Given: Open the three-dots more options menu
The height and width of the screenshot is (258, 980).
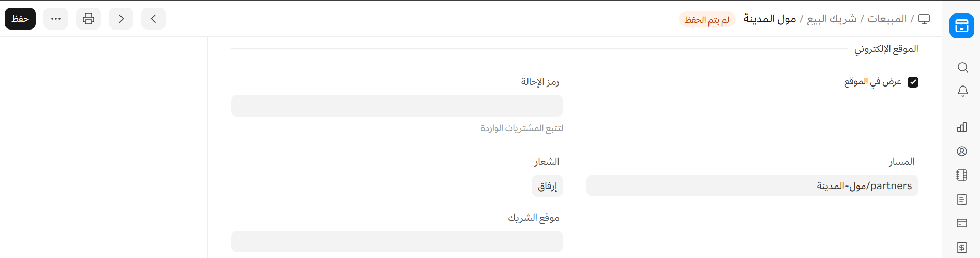Looking at the screenshot, I should (56, 19).
